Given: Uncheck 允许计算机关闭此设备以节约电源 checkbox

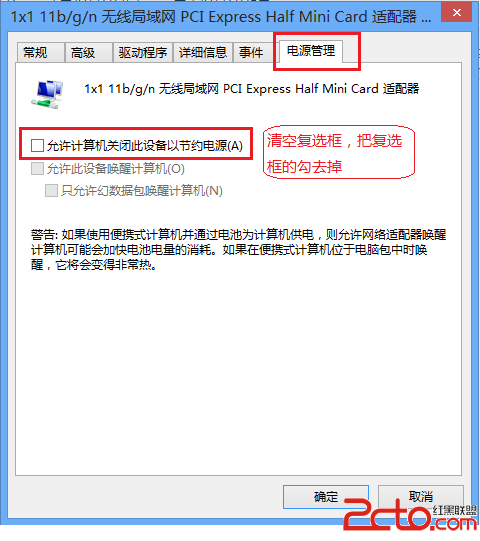Looking at the screenshot, I should [x=37, y=146].
